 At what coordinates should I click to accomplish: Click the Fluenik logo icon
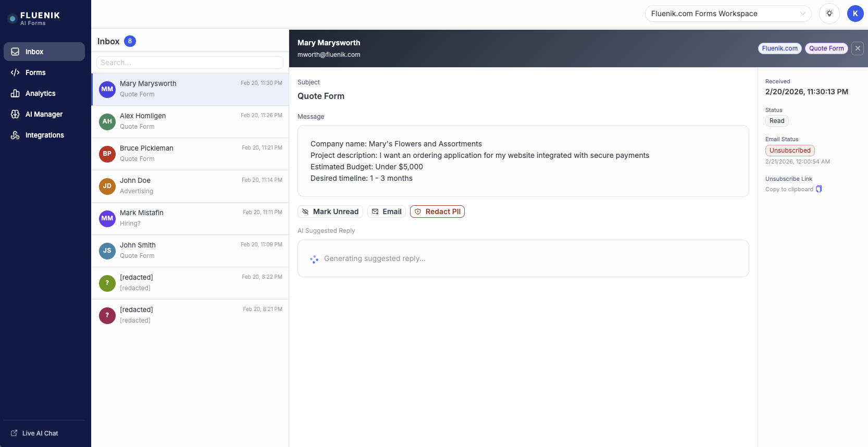click(x=13, y=19)
